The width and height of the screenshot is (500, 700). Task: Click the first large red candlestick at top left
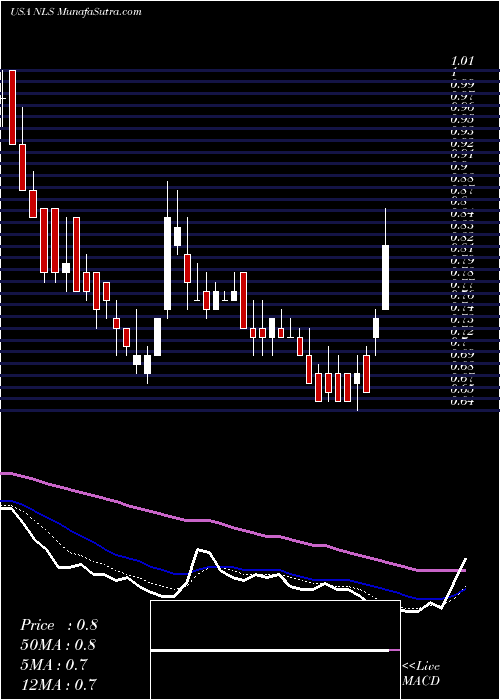tap(12, 107)
